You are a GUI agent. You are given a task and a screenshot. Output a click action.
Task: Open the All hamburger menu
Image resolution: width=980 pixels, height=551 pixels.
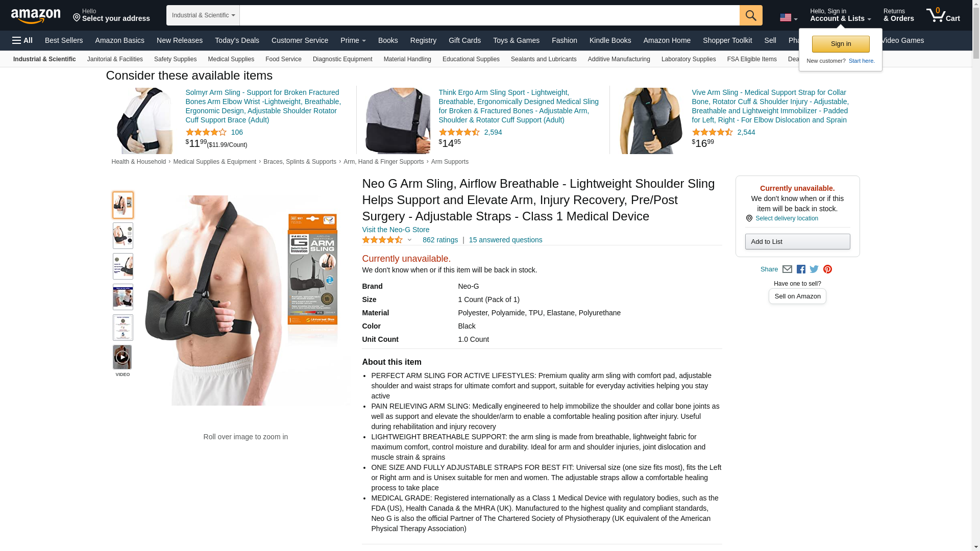point(22,40)
